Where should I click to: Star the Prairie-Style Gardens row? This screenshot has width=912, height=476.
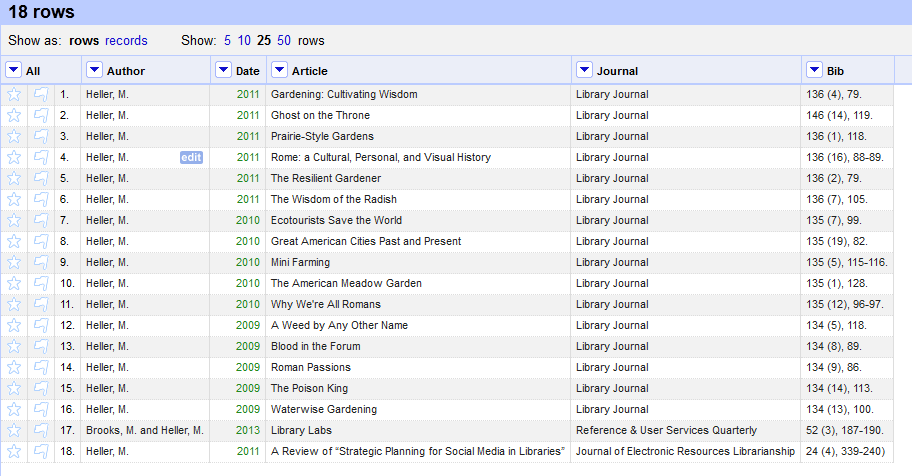tap(14, 136)
